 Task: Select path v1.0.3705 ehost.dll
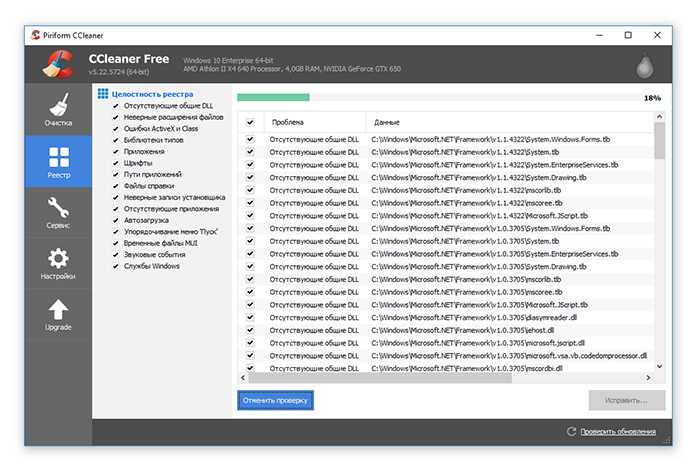(462, 330)
